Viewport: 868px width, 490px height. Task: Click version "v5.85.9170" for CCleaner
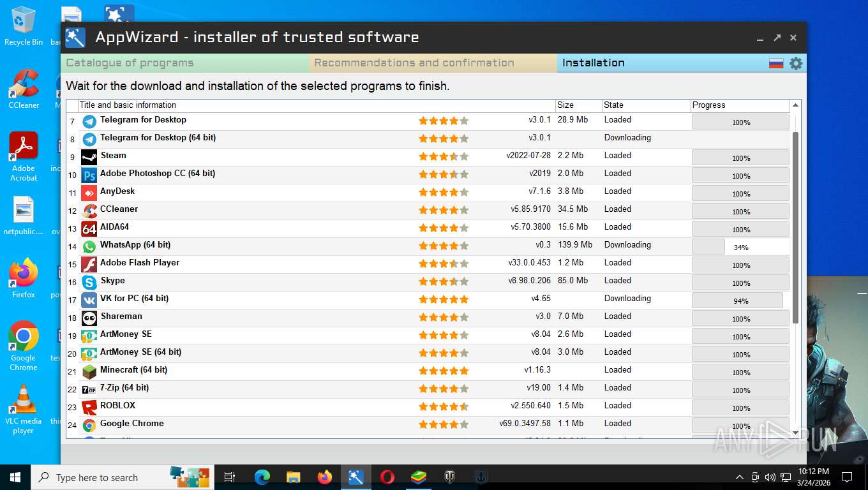(x=530, y=209)
